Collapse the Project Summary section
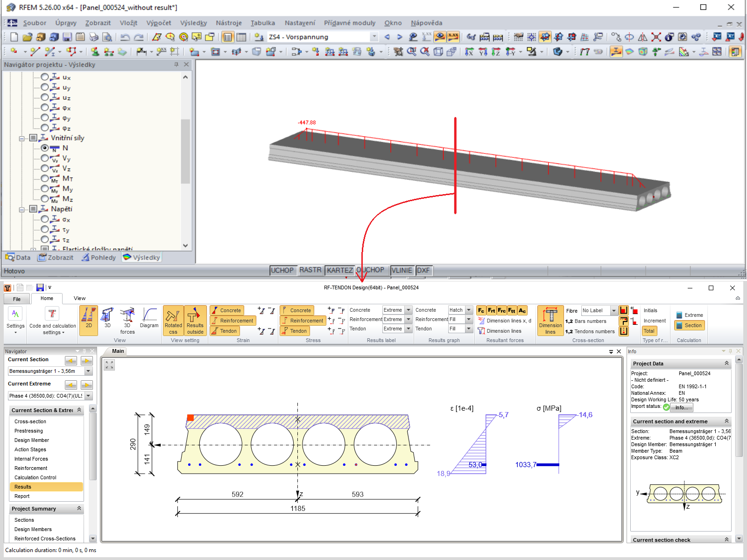 click(x=79, y=508)
